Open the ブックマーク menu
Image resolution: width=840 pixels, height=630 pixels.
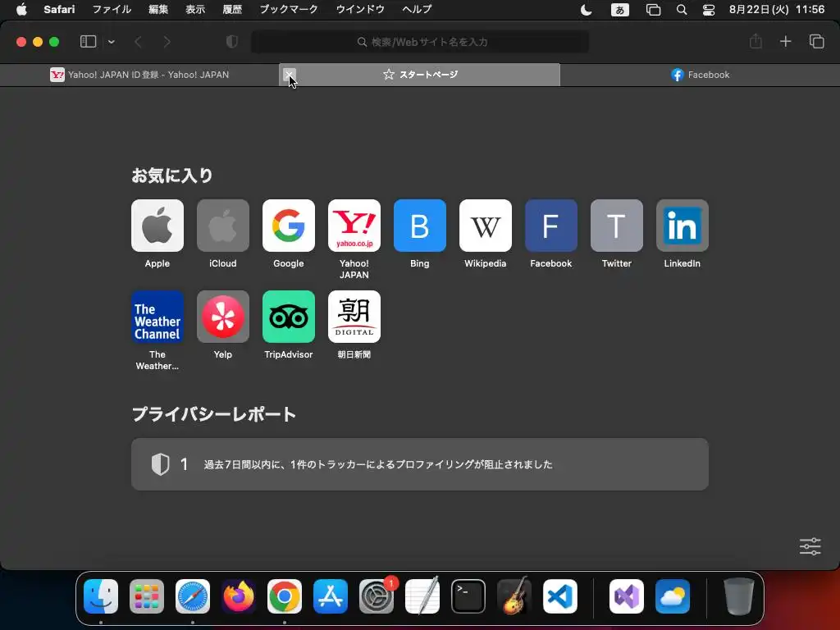point(289,9)
